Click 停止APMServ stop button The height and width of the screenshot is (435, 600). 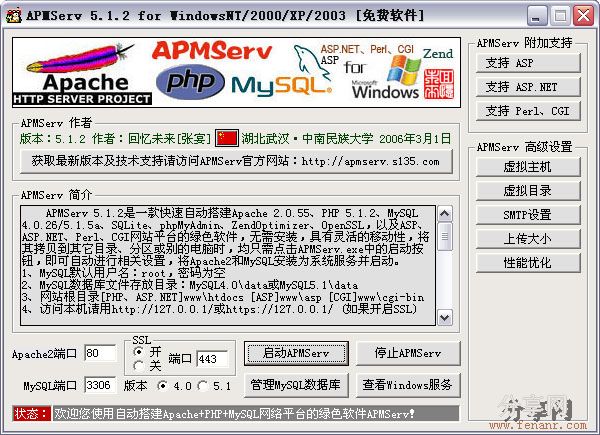click(408, 353)
